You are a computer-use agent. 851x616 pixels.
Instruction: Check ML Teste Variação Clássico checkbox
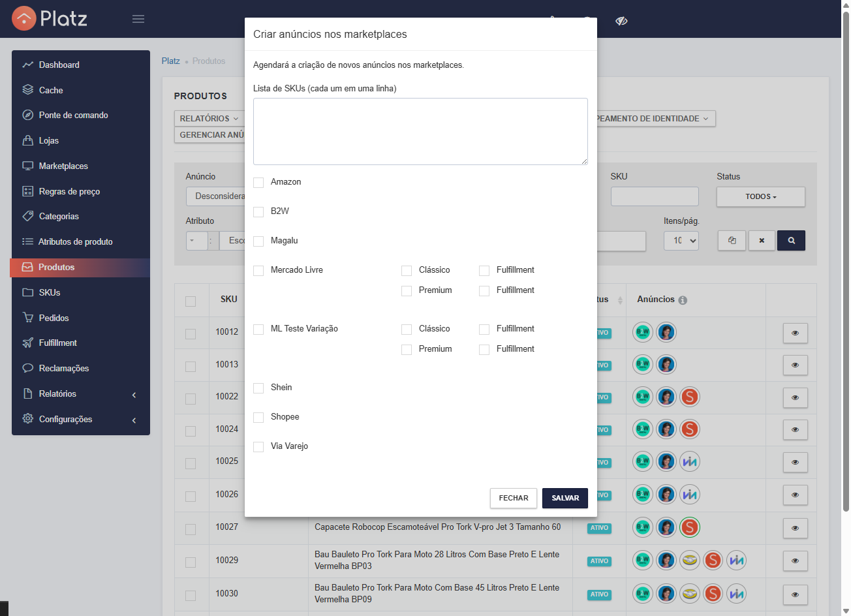click(407, 330)
